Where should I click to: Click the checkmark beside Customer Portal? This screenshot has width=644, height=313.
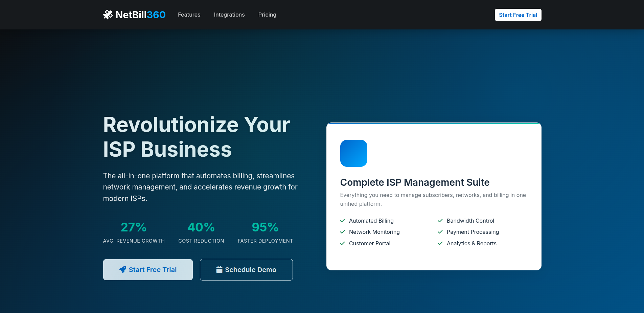[342, 243]
